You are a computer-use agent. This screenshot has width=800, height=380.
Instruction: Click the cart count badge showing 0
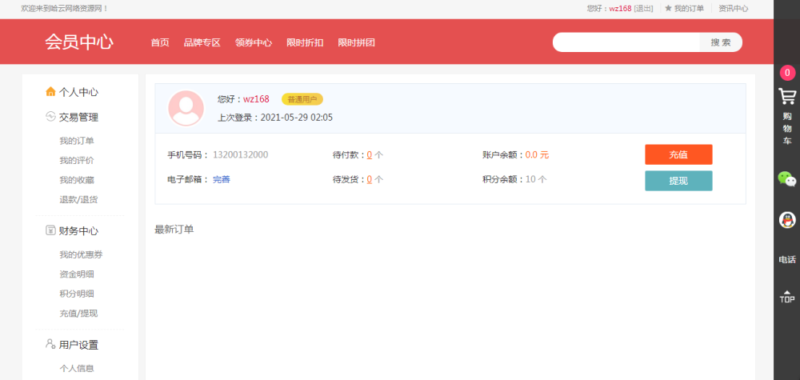[787, 73]
